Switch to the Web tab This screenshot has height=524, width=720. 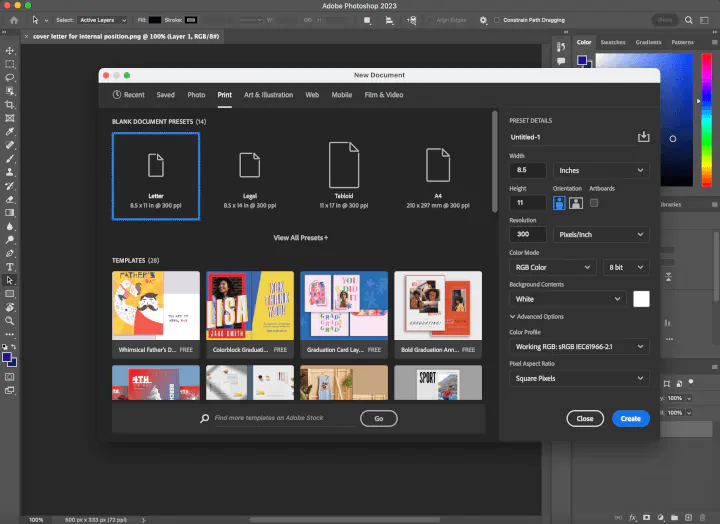(x=312, y=95)
